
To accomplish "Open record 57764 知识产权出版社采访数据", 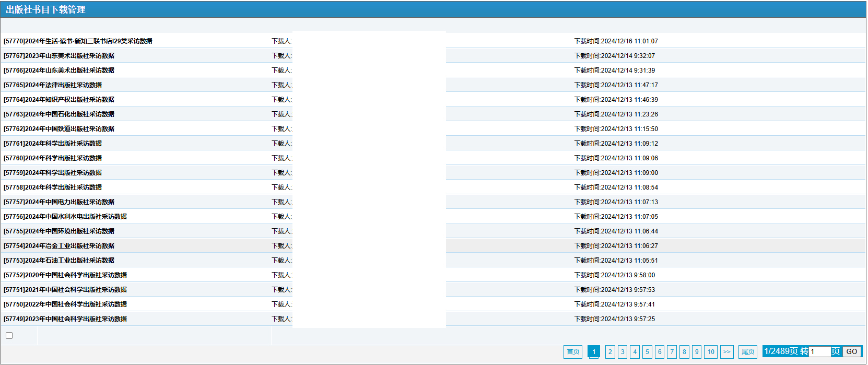I will [x=59, y=100].
